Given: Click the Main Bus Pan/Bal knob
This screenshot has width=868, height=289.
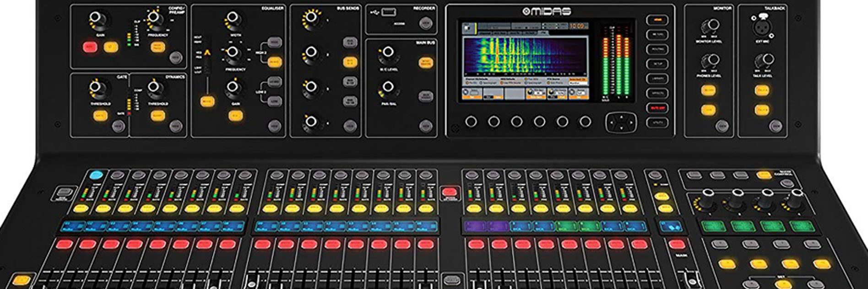Looking at the screenshot, I should coord(388,87).
